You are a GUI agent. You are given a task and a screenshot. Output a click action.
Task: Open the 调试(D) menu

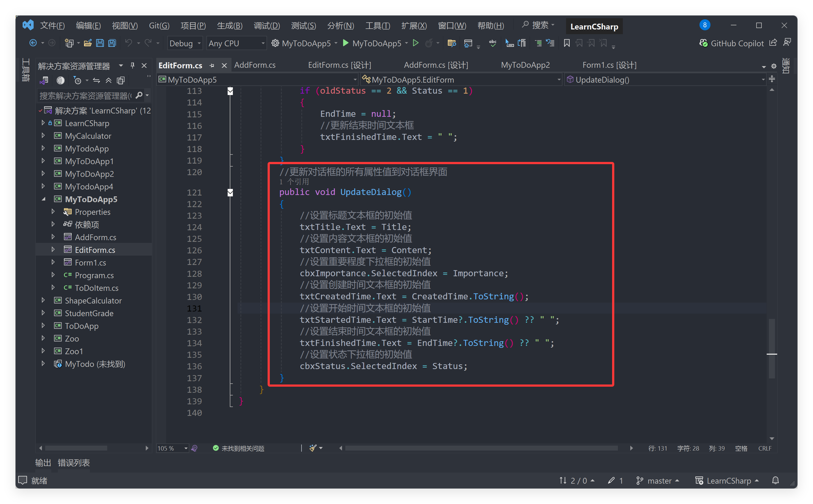pos(266,25)
